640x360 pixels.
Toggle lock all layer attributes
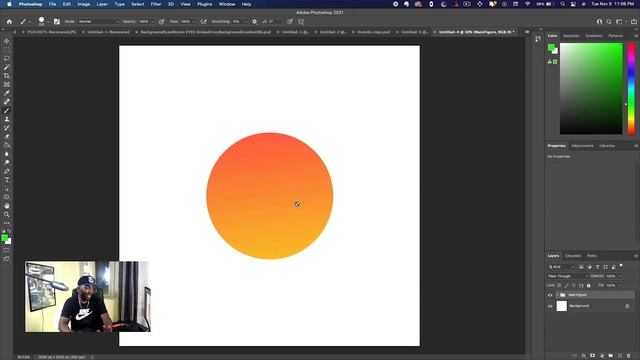click(x=589, y=285)
